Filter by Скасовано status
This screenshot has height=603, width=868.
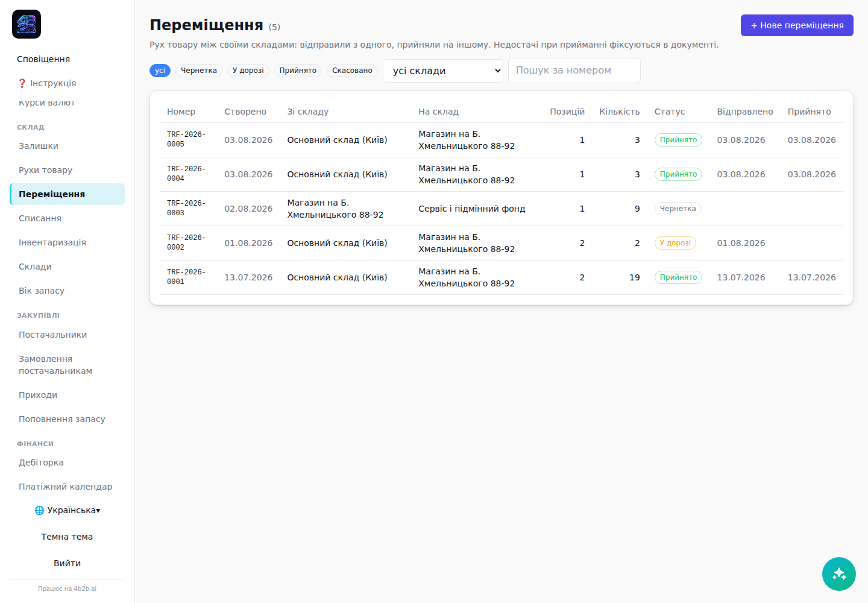[x=352, y=71]
